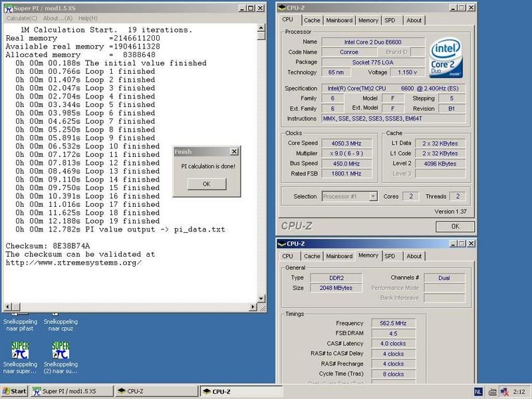This screenshot has width=532, height=399.
Task: Select the 'Snelkoppeling (2) naar su...' desktop icon
Action: [61, 350]
